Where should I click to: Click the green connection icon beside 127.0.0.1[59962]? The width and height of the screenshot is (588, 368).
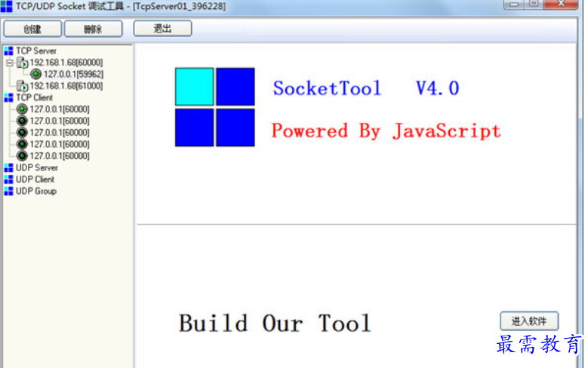35,74
